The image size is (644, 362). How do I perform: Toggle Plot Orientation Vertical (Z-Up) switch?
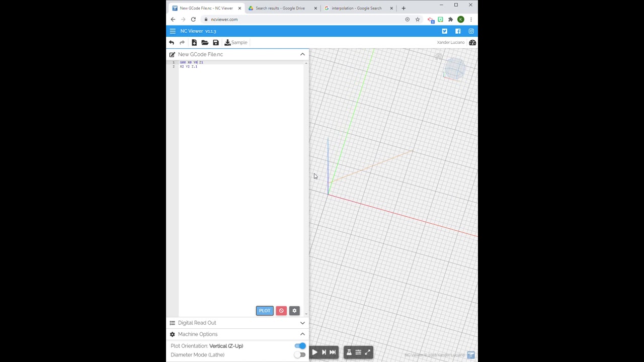pos(300,346)
